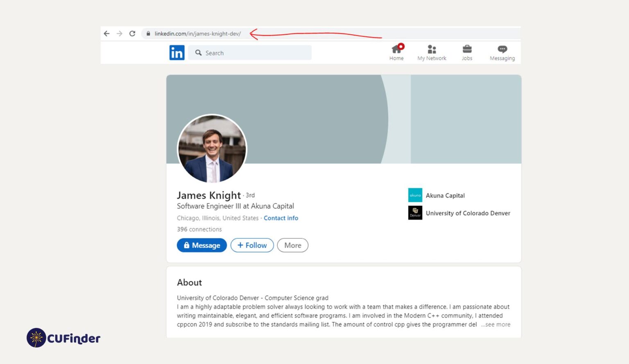This screenshot has height=364, width=629.
Task: Expand About text with see more
Action: click(x=496, y=325)
